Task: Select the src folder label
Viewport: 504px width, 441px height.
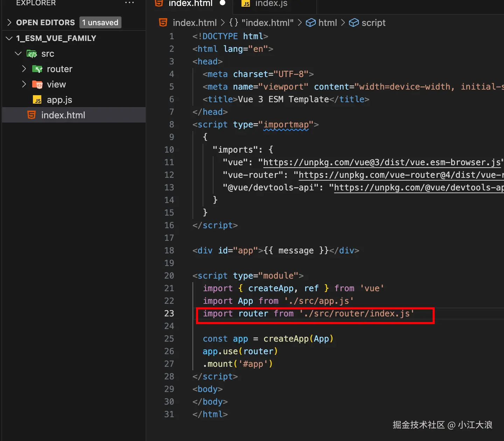Action: click(48, 54)
